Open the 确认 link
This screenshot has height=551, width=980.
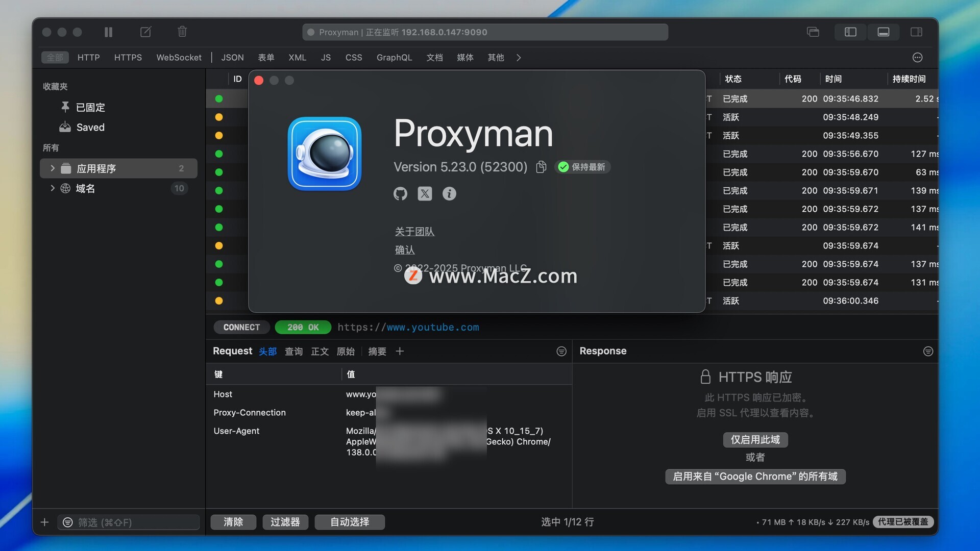point(405,250)
